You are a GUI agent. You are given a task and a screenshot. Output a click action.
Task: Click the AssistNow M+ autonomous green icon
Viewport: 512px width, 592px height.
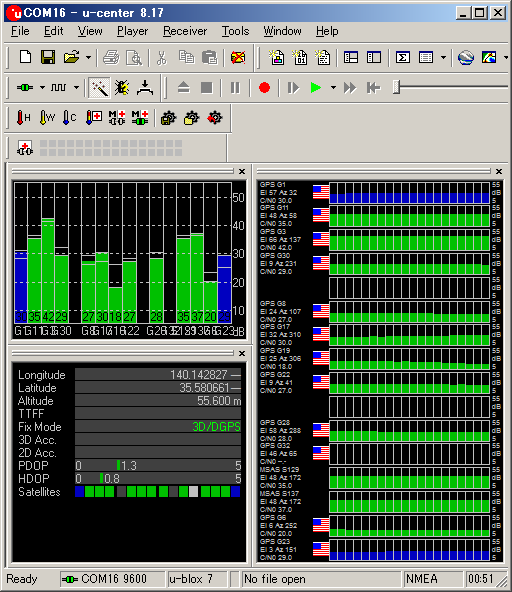click(140, 117)
